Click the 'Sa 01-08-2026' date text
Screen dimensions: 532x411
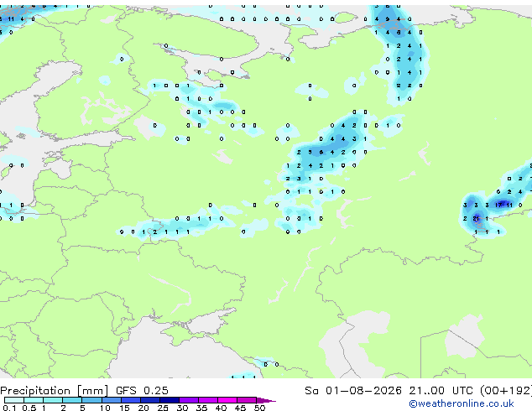pos(353,391)
